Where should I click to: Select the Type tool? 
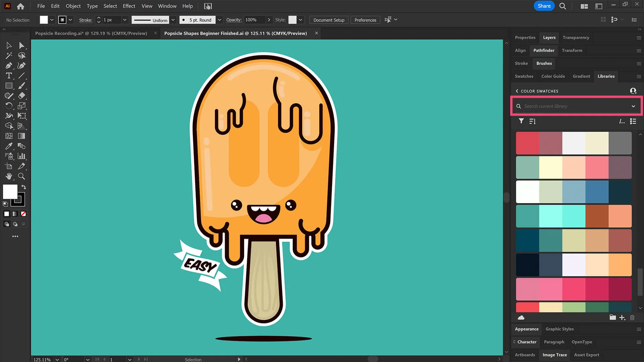tap(9, 76)
